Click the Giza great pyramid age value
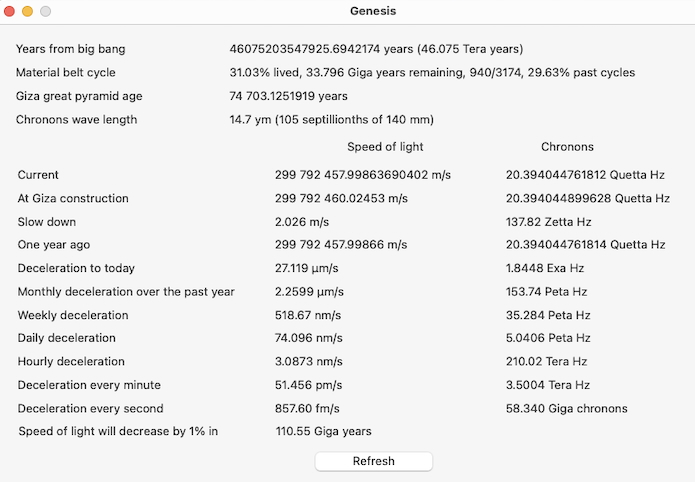Screen dimensions: 695x482 [288, 96]
